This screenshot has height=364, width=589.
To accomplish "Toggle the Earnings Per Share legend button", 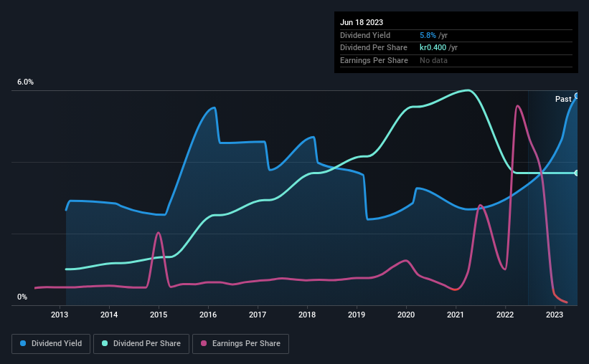I will coord(240,344).
